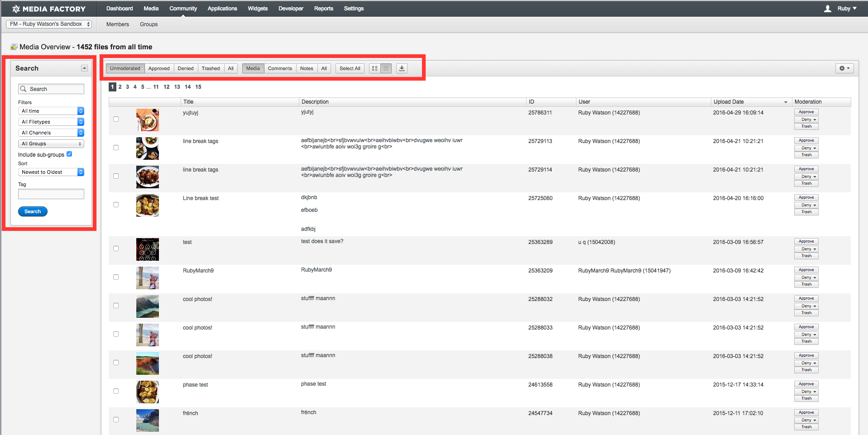Go to Members sub-navigation

coord(118,24)
